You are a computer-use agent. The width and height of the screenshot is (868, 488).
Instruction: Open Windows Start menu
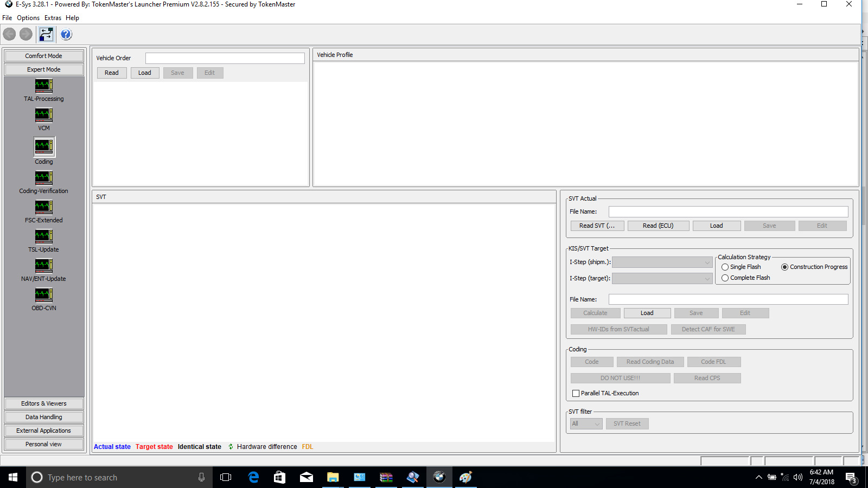tap(13, 477)
